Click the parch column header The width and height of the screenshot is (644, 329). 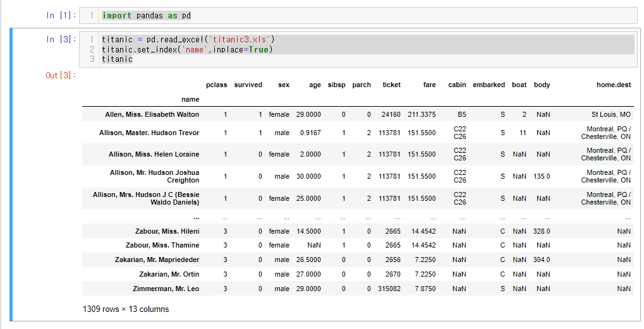click(361, 85)
